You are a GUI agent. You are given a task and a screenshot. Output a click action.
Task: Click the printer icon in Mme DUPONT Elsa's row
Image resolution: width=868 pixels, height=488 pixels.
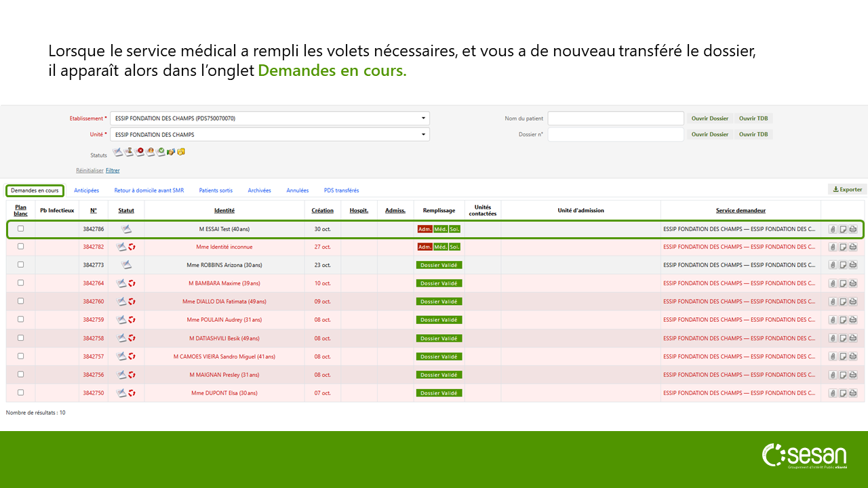click(852, 393)
